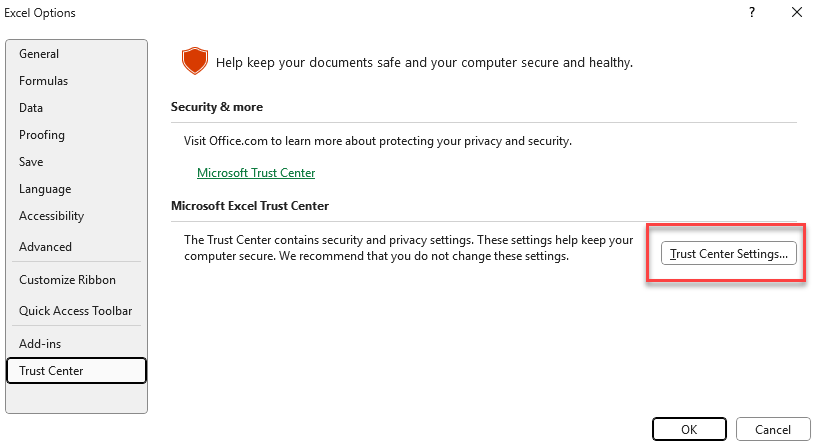Follow the Microsoft Trust Center link
Viewport: 818px width, 445px height.
click(x=256, y=173)
